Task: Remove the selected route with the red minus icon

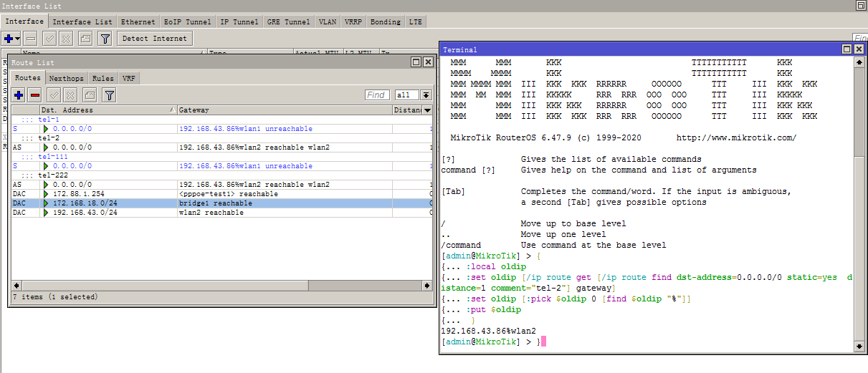Action: click(35, 95)
